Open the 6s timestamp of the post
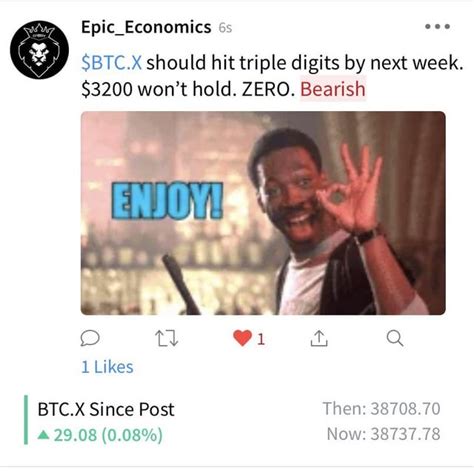 coord(225,28)
